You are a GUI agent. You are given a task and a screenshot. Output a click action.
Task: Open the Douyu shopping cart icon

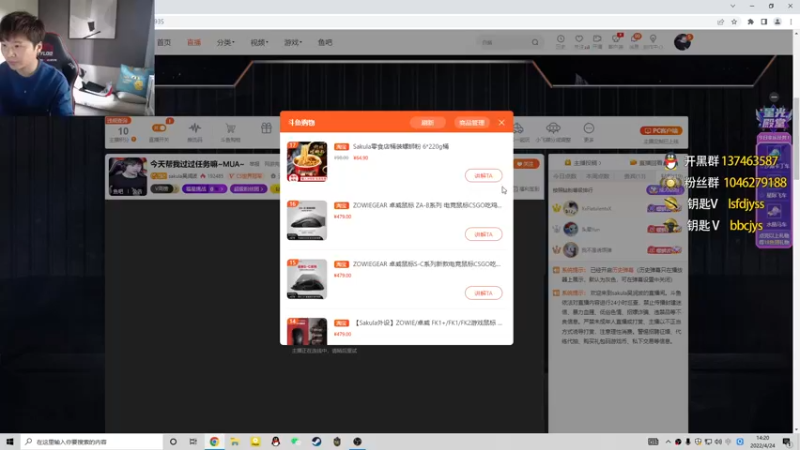pos(230,128)
